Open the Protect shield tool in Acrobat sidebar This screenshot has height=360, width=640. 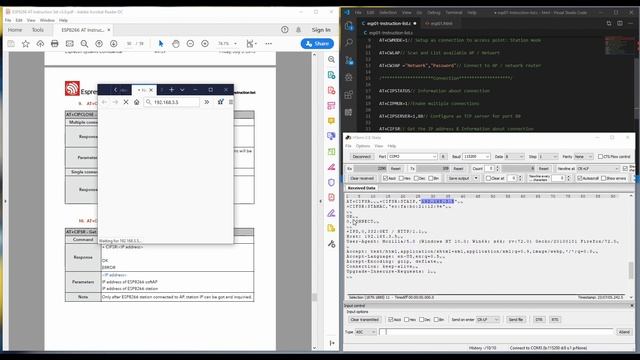(331, 182)
